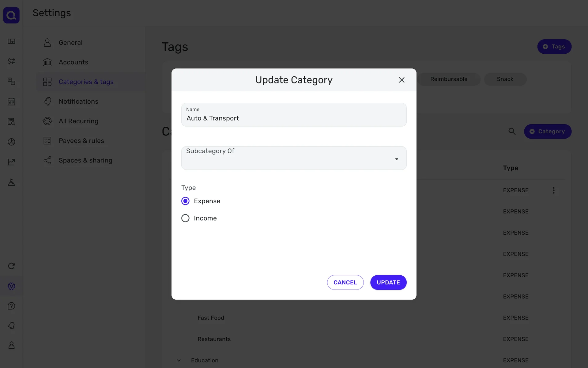The width and height of the screenshot is (588, 368).
Task: Click the trends line chart icon
Action: tap(11, 162)
